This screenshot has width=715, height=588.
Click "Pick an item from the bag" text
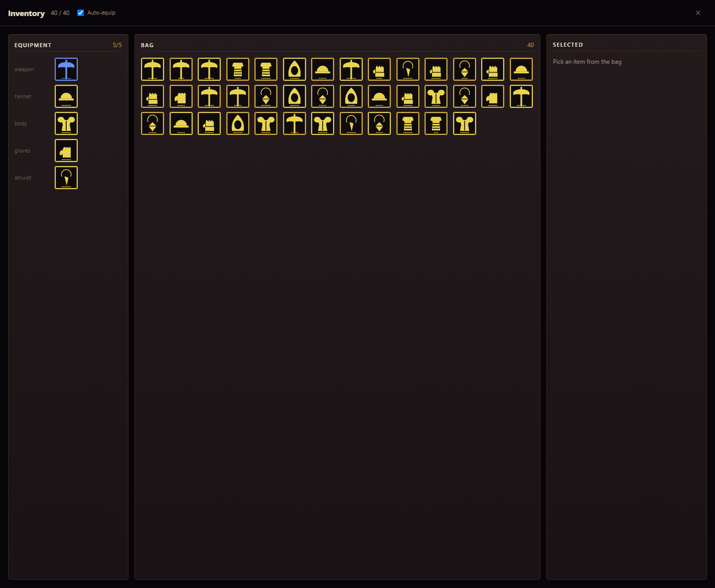click(587, 62)
